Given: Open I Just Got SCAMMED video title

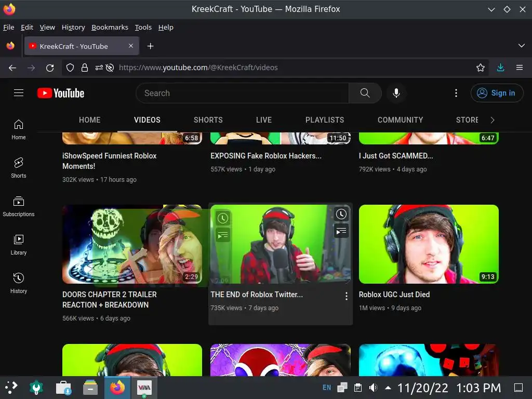Looking at the screenshot, I should 396,156.
